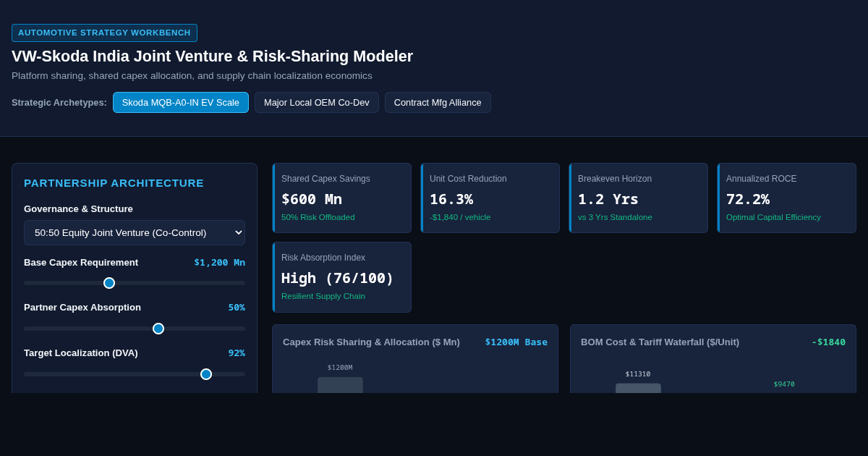Click 'Resilient Supply Chain' note
Image resolution: width=868 pixels, height=456 pixels.
pyautogui.click(x=323, y=296)
